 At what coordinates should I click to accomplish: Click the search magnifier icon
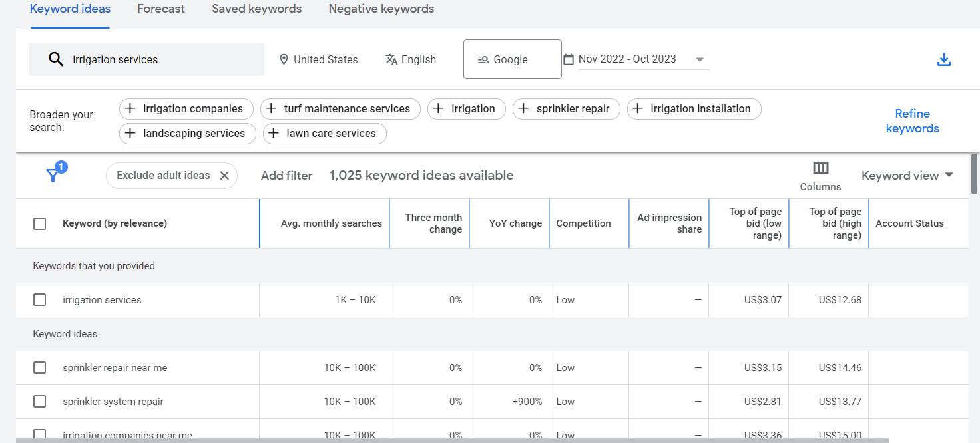(x=56, y=59)
